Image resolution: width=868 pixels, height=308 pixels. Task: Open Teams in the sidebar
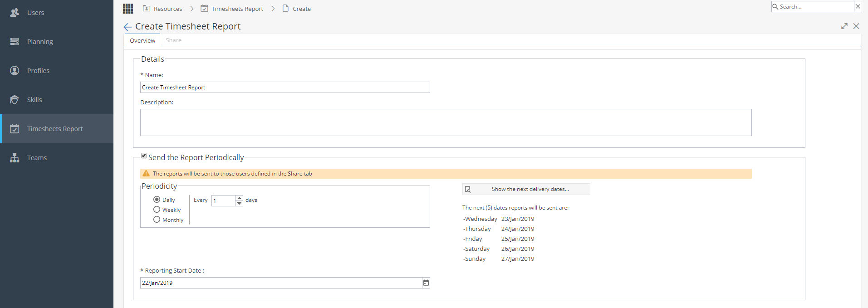pos(57,158)
